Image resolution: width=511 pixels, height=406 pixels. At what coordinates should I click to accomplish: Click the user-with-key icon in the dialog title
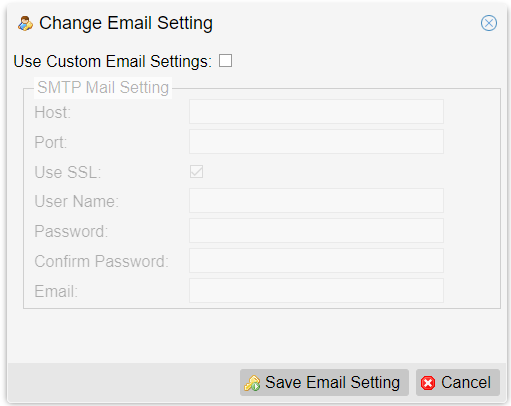tap(25, 23)
